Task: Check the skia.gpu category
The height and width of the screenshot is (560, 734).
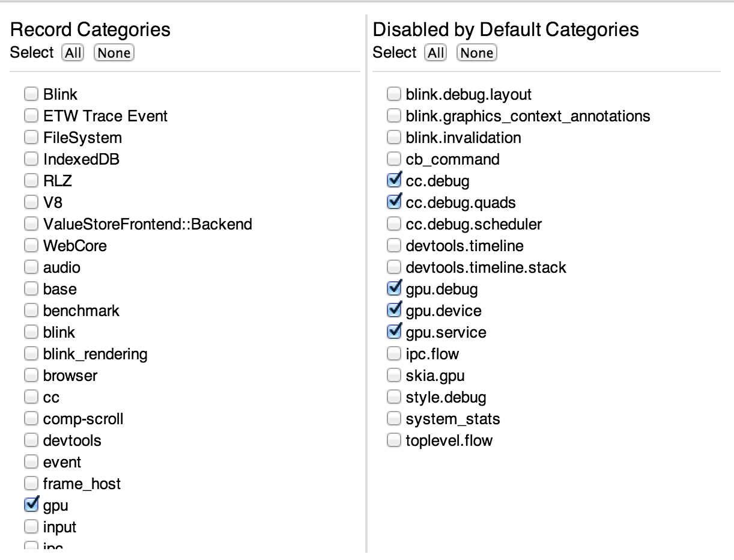Action: 394,376
